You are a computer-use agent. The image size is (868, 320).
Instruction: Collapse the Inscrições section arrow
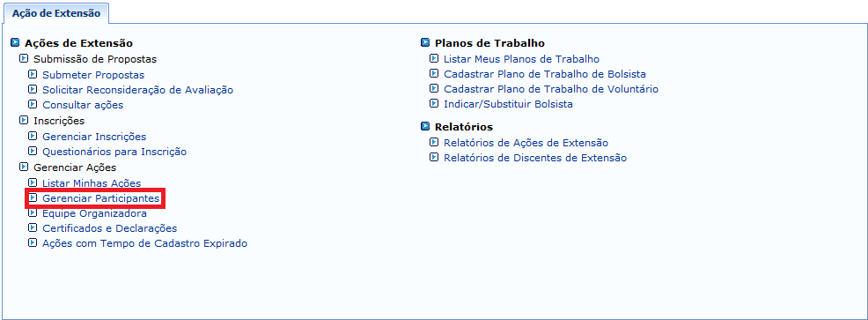(x=23, y=121)
